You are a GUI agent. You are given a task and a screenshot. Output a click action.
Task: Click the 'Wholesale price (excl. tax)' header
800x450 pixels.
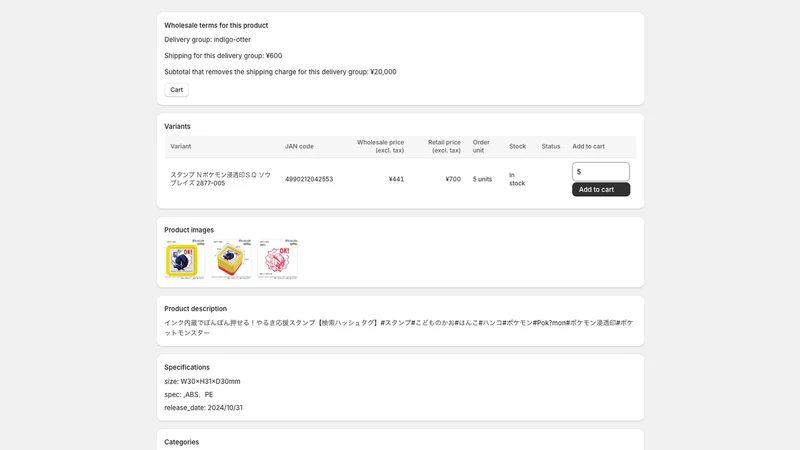click(x=380, y=146)
